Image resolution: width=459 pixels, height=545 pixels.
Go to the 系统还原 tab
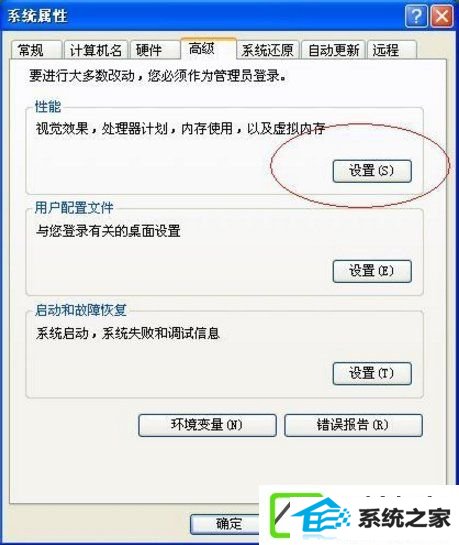click(x=268, y=50)
